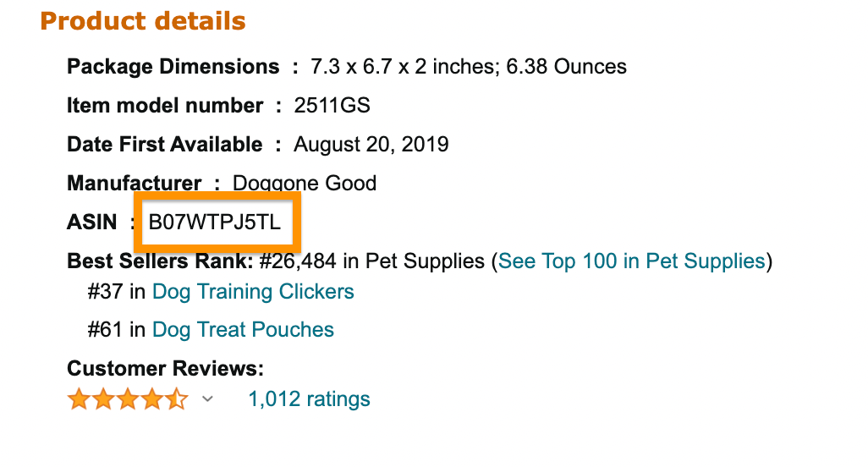Click the Best Sellers Rank label
The height and width of the screenshot is (467, 868).
point(160,261)
